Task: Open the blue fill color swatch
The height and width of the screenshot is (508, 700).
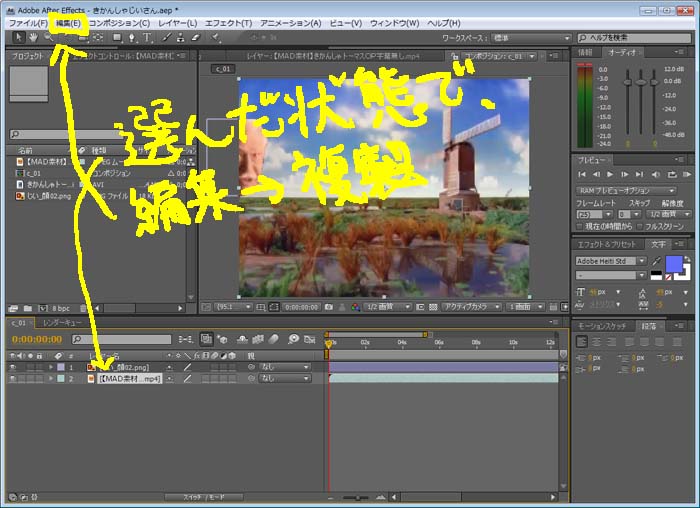Action: tap(674, 264)
